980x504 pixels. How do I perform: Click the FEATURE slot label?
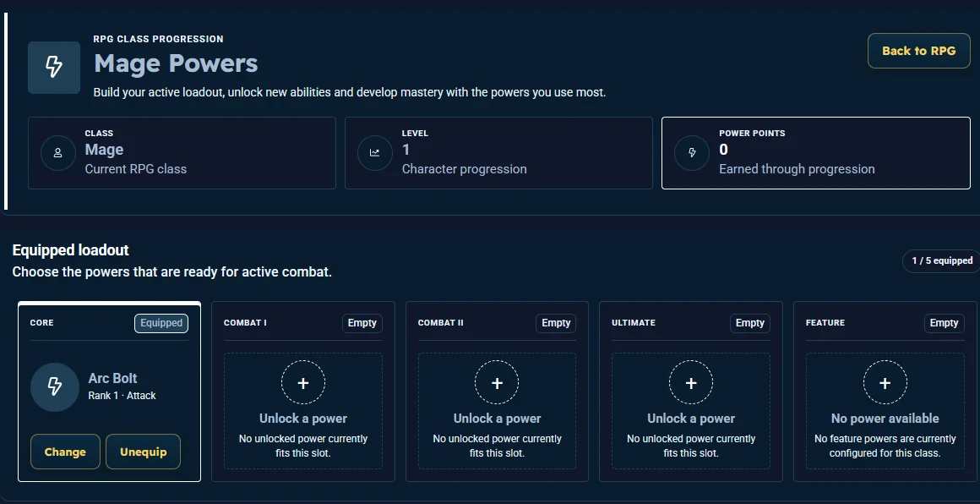point(825,323)
